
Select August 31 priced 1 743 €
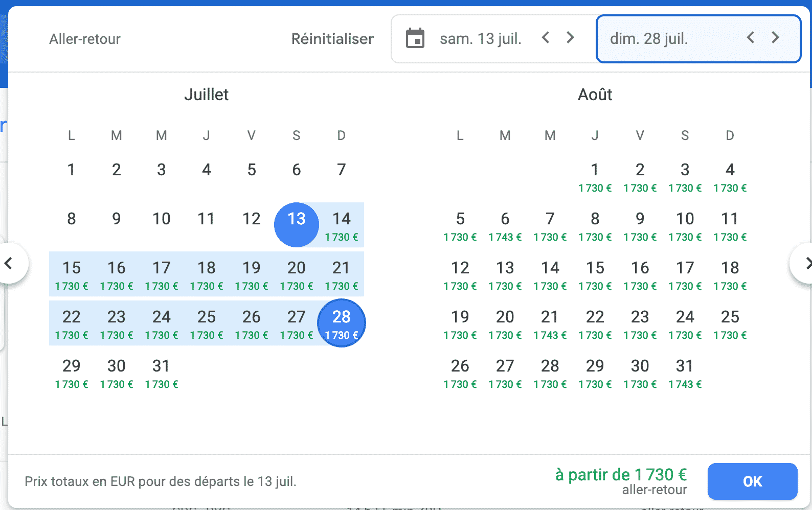[685, 373]
